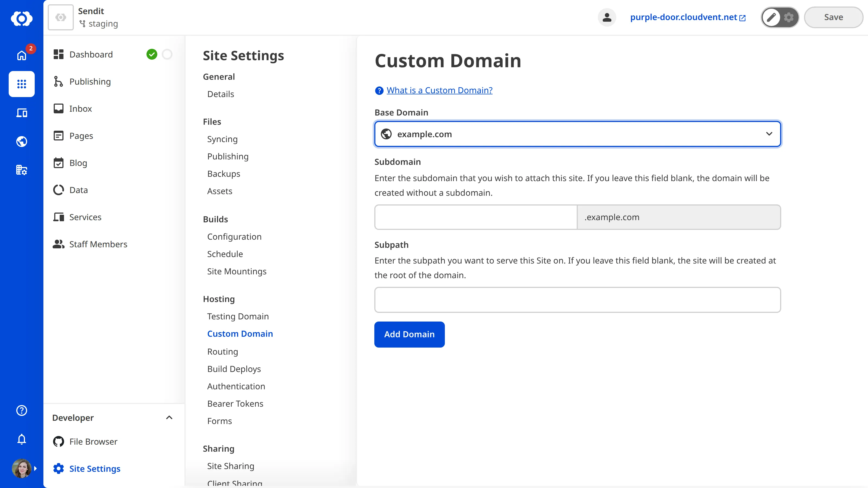Open 'What is a Custom Domain?' link

coord(439,90)
